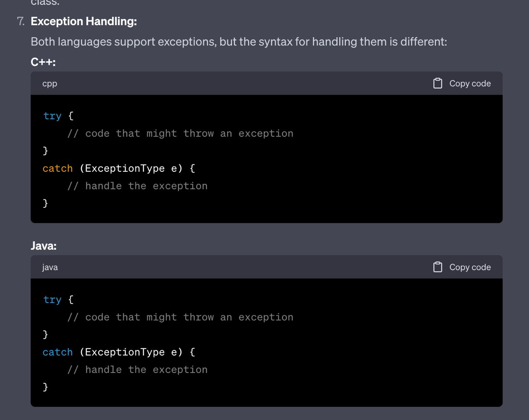
Task: Click the orange catch keyword in cpp code
Action: tap(58, 168)
